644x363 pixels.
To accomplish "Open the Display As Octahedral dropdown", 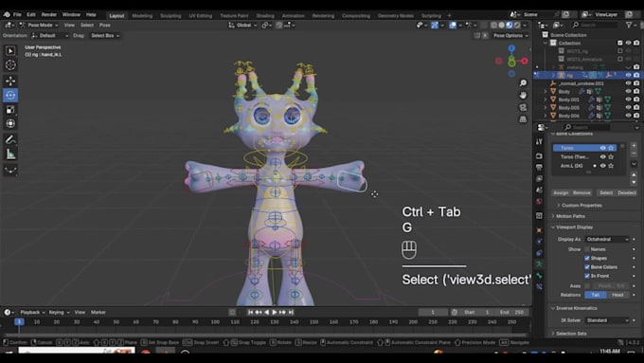I will pos(607,239).
